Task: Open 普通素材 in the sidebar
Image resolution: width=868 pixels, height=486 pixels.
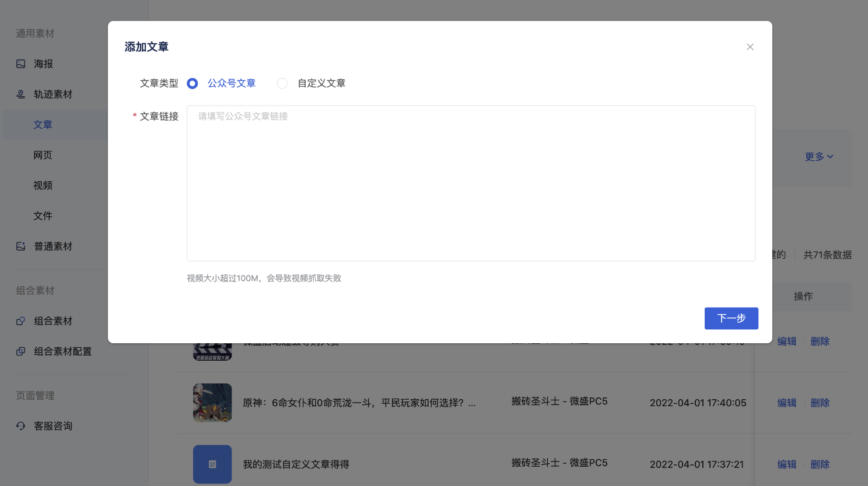Action: 54,246
